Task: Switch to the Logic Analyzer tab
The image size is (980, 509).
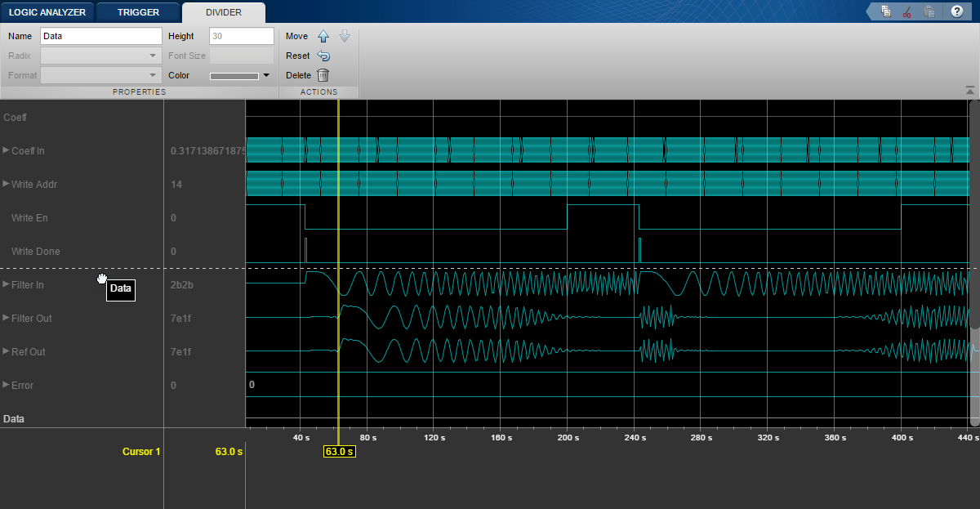Action: [47, 12]
